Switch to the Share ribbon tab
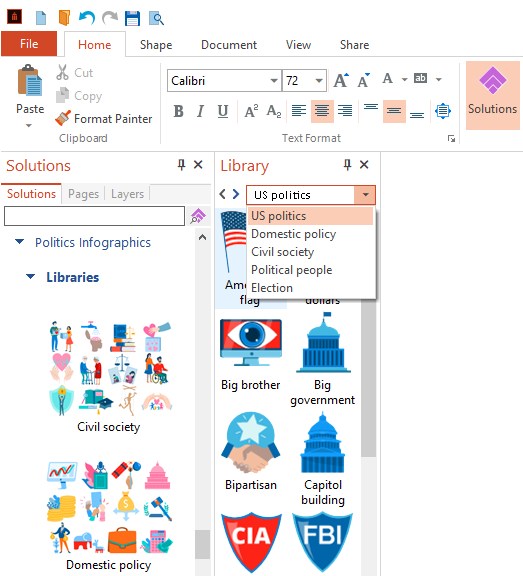The height and width of the screenshot is (576, 523). 354,44
